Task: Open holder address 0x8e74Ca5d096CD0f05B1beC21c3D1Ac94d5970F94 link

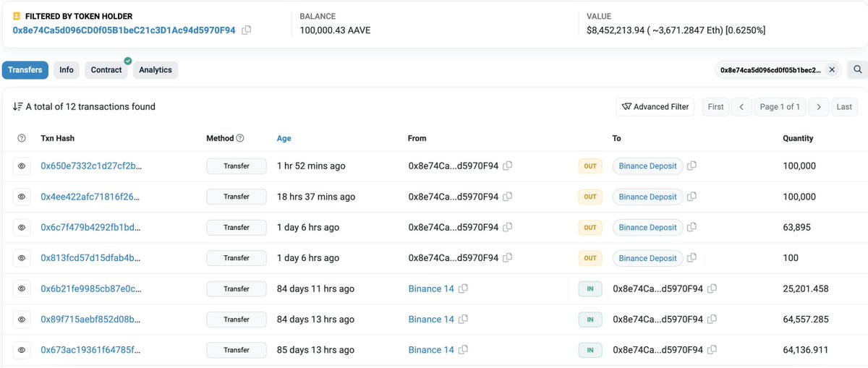Action: pos(124,30)
